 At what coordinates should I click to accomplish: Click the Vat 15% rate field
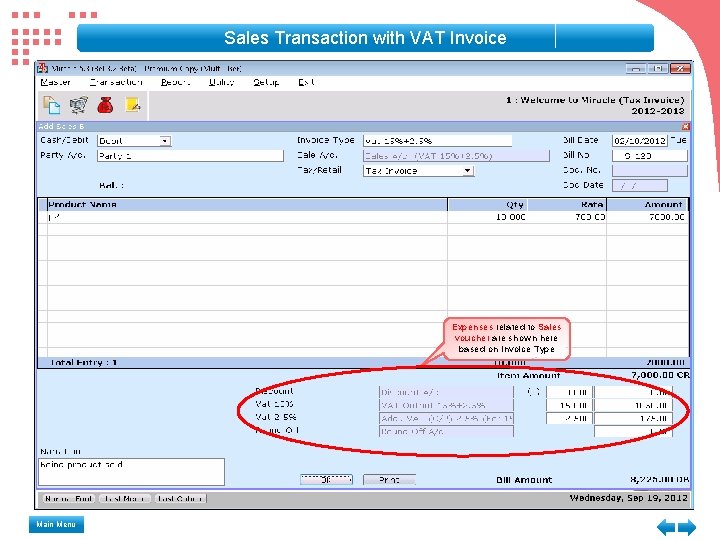(569, 405)
